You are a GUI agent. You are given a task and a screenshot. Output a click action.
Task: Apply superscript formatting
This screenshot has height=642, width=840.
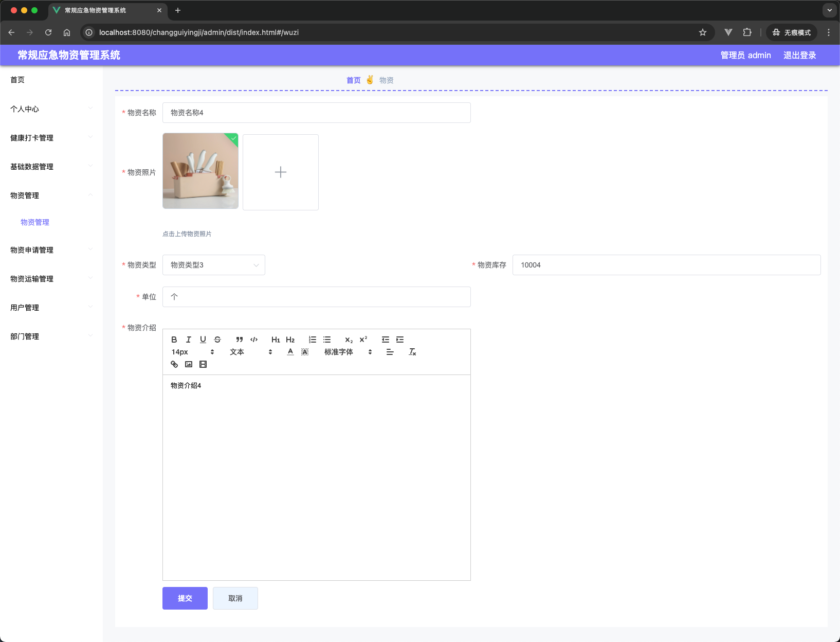tap(363, 340)
